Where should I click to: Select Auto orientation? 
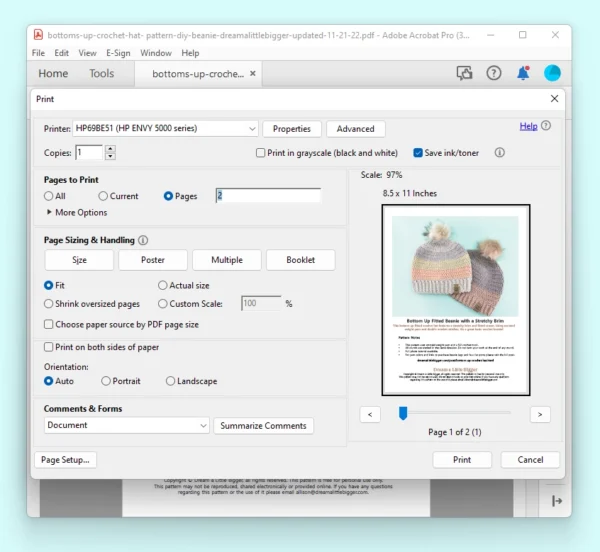coord(48,381)
